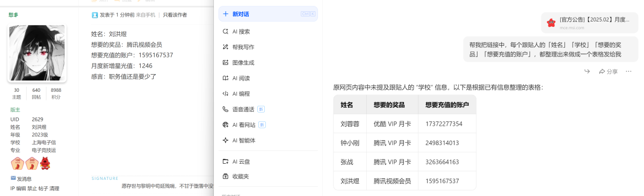Click the 新 badge beside AI 看网站
This screenshot has height=196, width=644.
coord(263,125)
